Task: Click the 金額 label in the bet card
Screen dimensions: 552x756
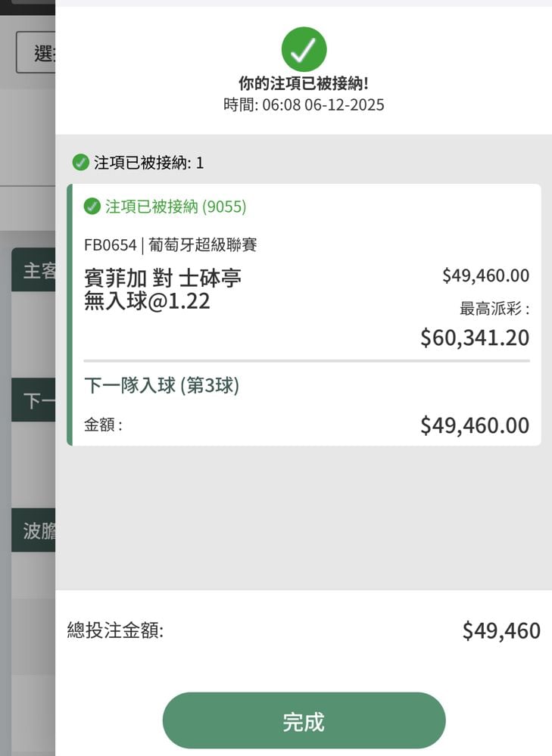Action: (x=103, y=425)
